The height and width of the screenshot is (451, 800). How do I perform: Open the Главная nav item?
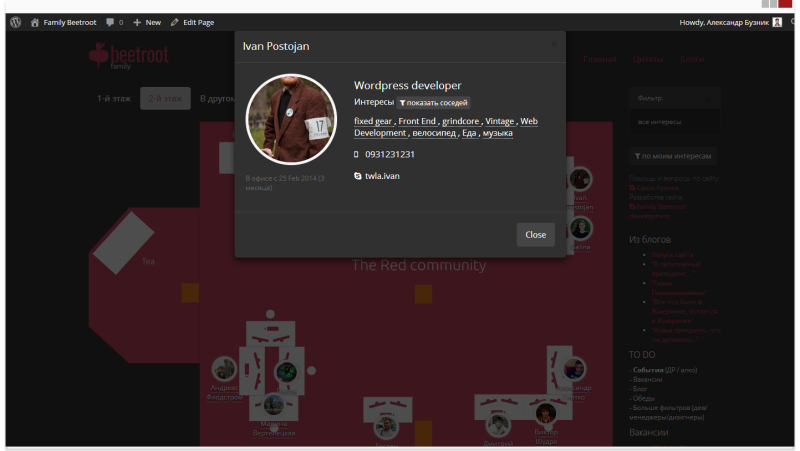coord(599,59)
